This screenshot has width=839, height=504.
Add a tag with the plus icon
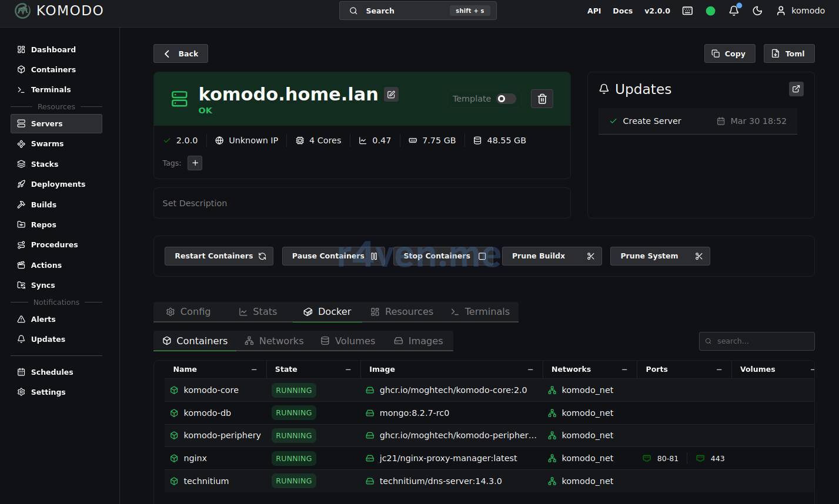coord(195,163)
